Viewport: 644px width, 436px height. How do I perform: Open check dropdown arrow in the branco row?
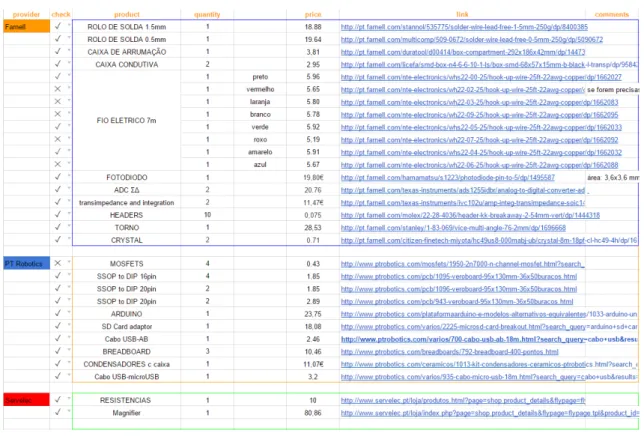pyautogui.click(x=69, y=113)
